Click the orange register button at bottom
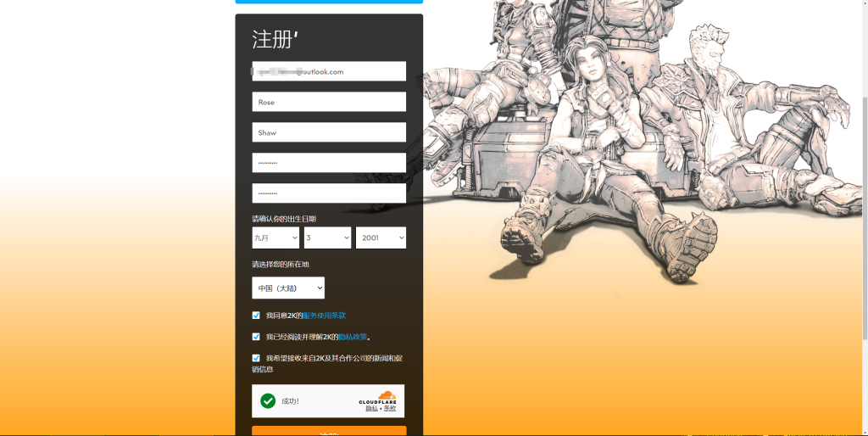Viewport: 868px width, 436px height. click(329, 431)
